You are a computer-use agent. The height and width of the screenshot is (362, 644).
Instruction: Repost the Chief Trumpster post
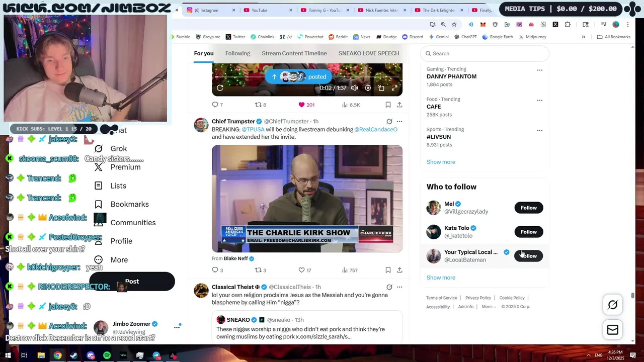pyautogui.click(x=260, y=270)
